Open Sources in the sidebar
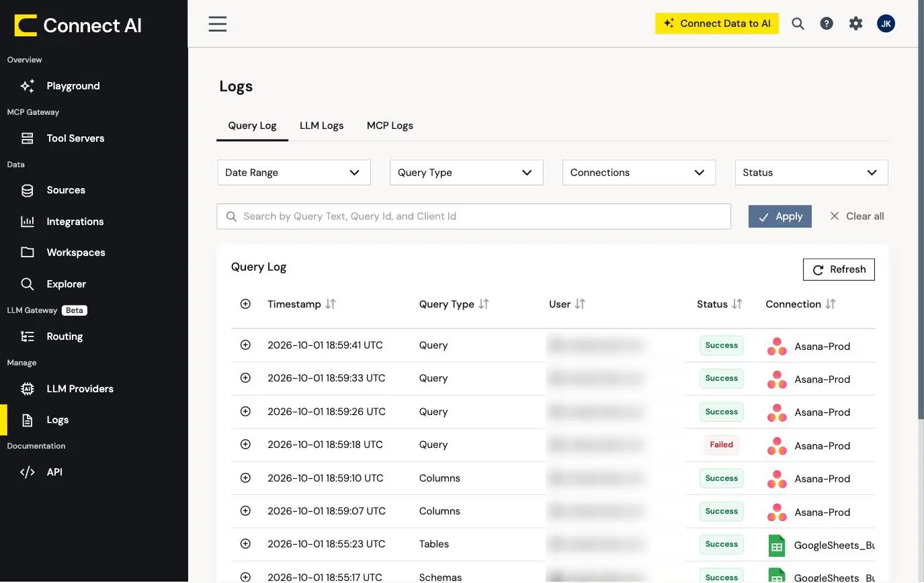 tap(66, 190)
